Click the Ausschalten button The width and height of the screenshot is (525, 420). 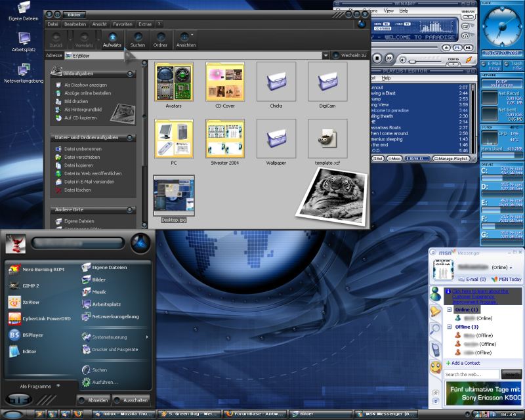coord(131,400)
